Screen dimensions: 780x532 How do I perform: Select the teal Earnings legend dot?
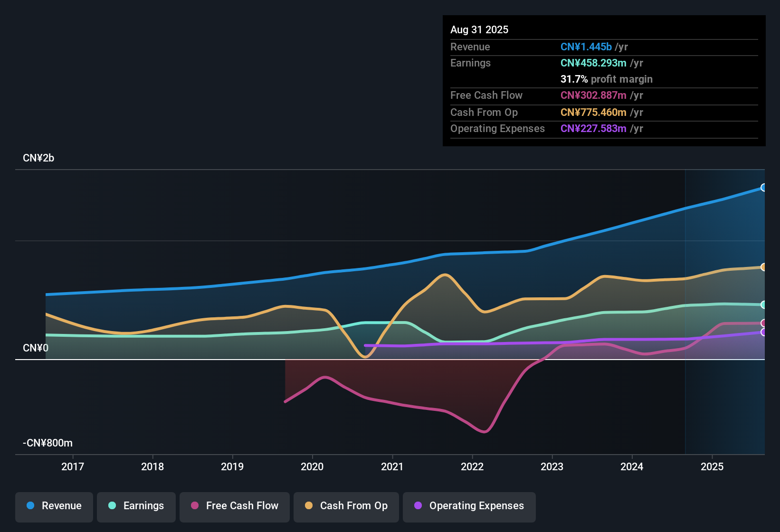(x=112, y=506)
